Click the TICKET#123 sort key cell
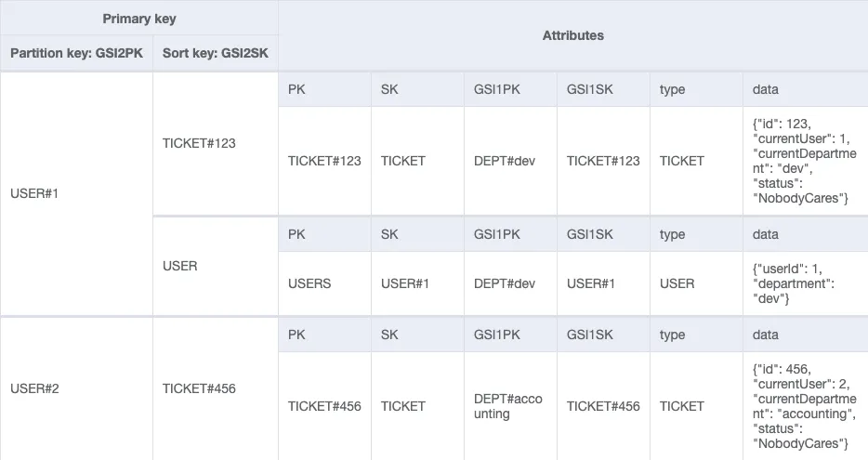 (216, 143)
